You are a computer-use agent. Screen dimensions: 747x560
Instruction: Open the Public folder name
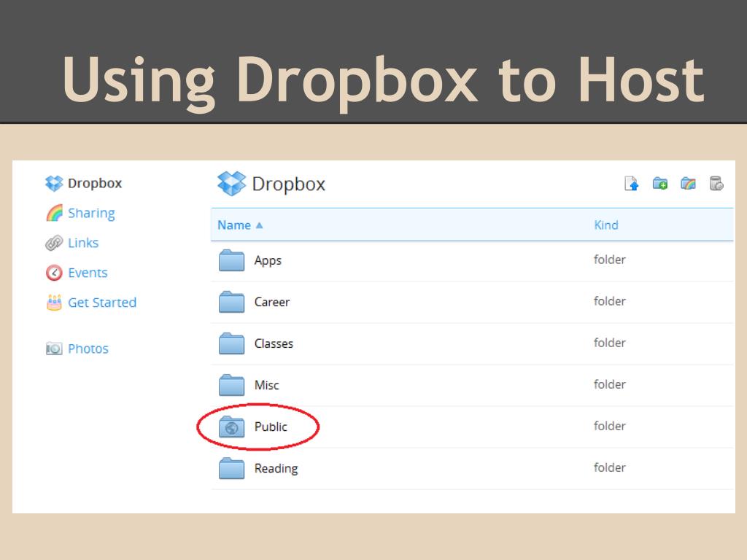coord(271,427)
